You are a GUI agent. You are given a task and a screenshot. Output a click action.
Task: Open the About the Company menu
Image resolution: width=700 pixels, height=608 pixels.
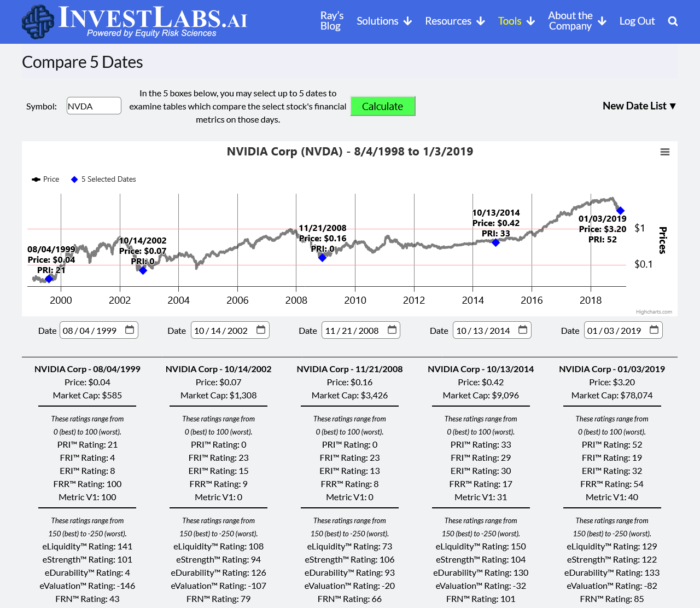coord(576,21)
